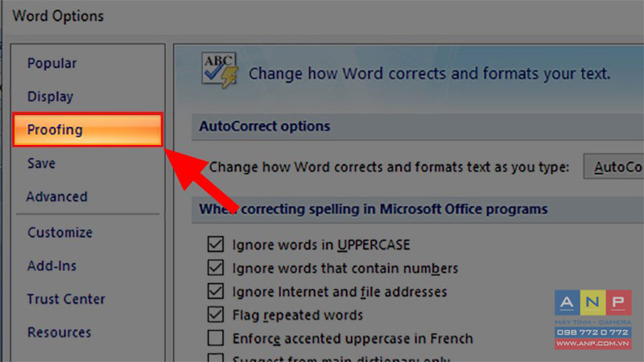Click the 'formats text as you type' label
Viewport: 644px width, 362px height.
click(x=389, y=167)
